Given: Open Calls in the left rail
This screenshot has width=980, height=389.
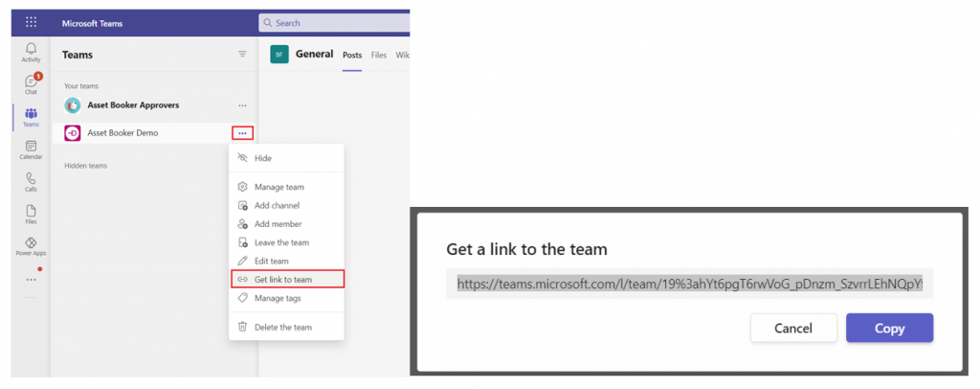Looking at the screenshot, I should (x=31, y=182).
